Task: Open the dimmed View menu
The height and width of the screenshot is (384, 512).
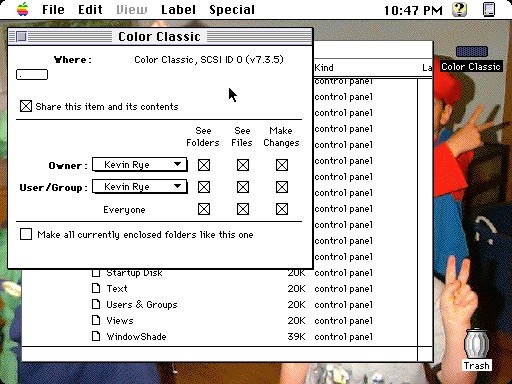Action: (132, 10)
